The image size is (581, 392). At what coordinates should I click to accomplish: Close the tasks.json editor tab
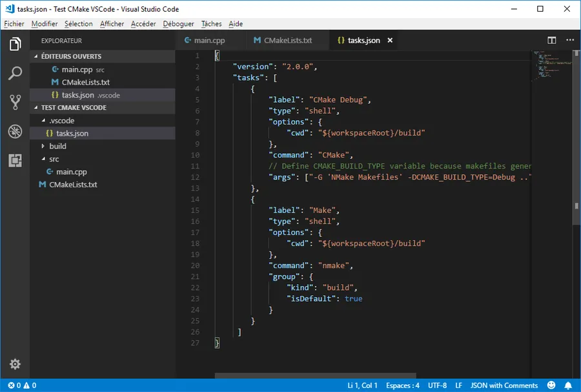(390, 40)
